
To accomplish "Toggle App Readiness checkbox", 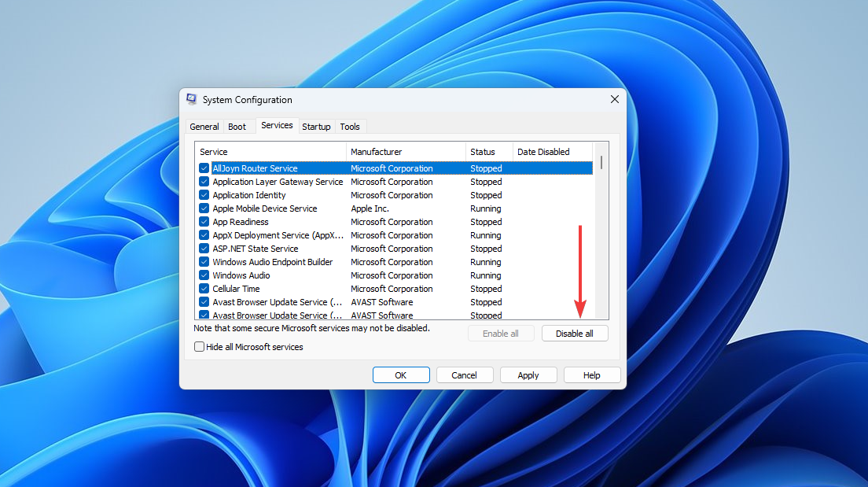I will 204,222.
